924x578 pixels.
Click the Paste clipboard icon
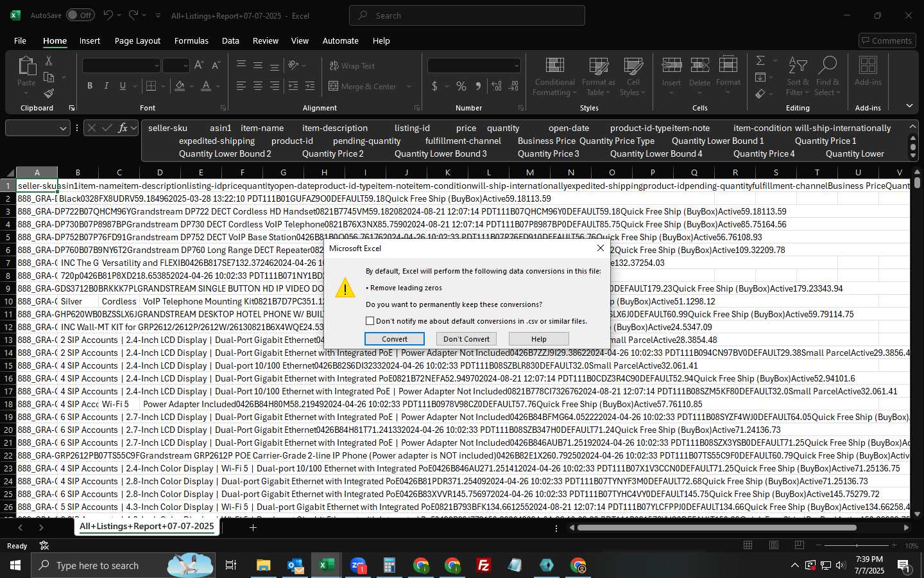pyautogui.click(x=26, y=66)
